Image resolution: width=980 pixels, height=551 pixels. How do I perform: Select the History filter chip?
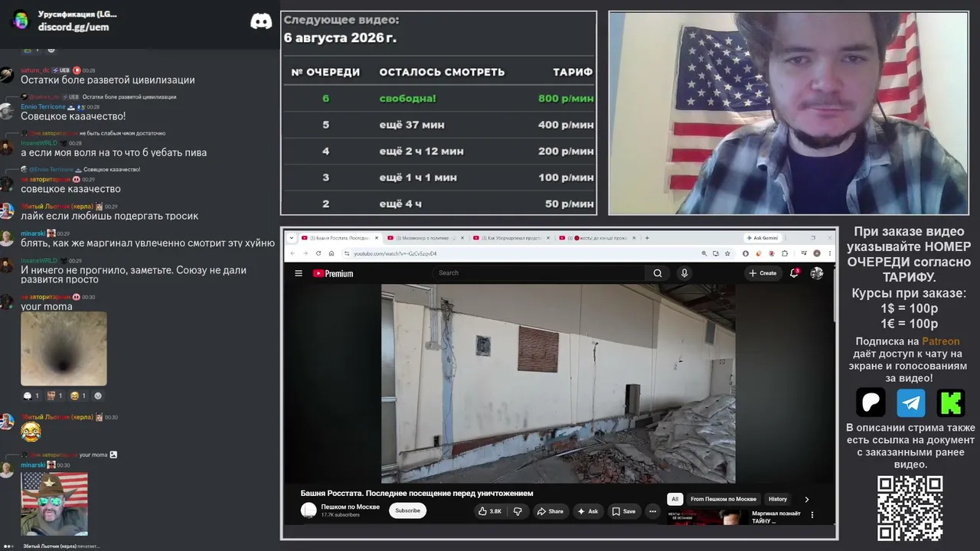[778, 499]
